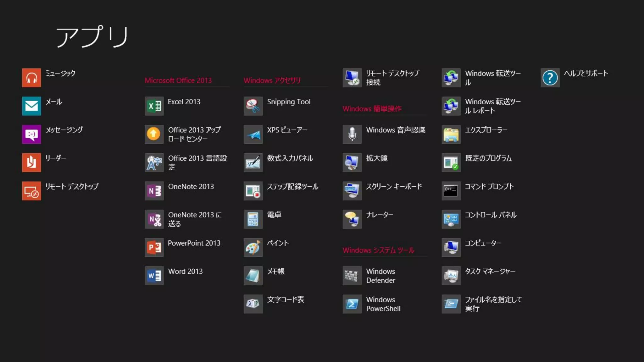The height and width of the screenshot is (362, 644).
Task: Click the Windows Defender label text
Action: tap(381, 276)
